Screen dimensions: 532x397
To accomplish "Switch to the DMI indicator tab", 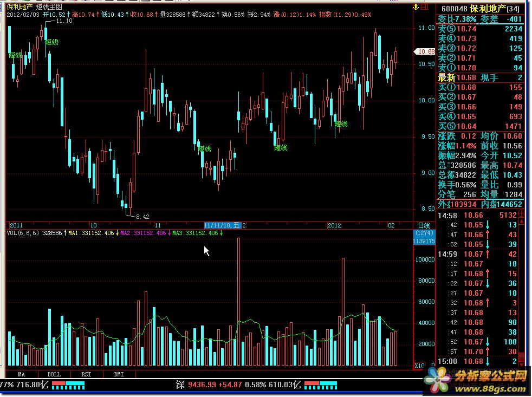I will (119, 374).
